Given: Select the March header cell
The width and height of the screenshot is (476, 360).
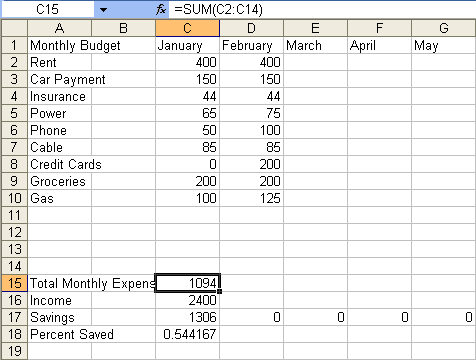Looking at the screenshot, I should (315, 45).
